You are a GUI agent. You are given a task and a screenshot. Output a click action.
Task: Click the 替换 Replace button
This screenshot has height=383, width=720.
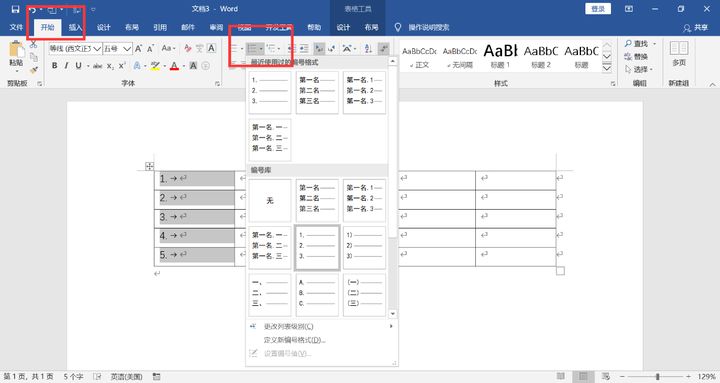(636, 56)
